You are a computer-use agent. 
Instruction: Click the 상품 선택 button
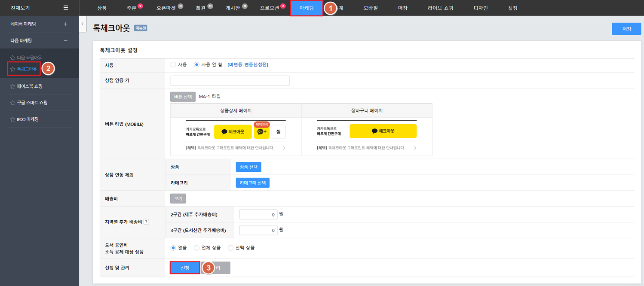[x=248, y=167]
